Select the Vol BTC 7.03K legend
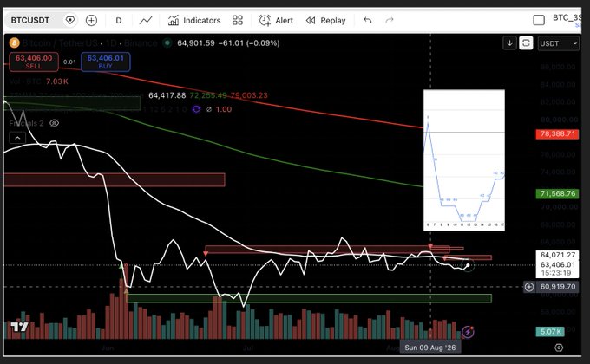 tap(38, 81)
